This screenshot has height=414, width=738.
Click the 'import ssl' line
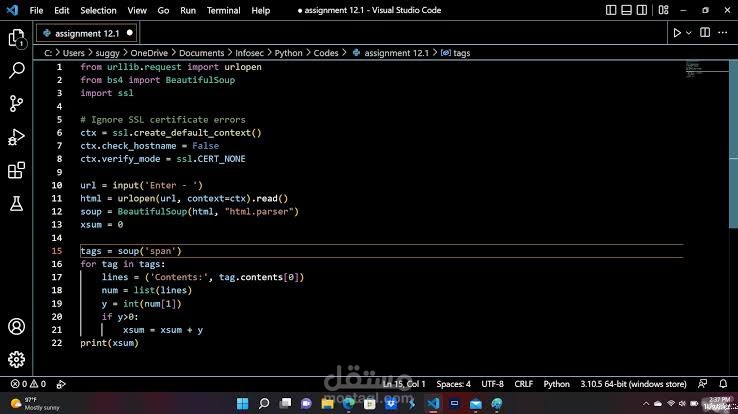click(106, 93)
